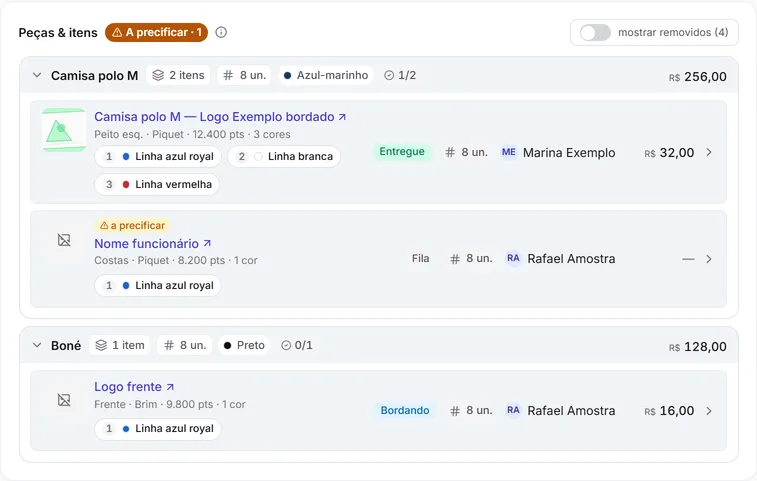The height and width of the screenshot is (481, 757).
Task: Click the R$ 32,00 price
Action: (x=669, y=153)
